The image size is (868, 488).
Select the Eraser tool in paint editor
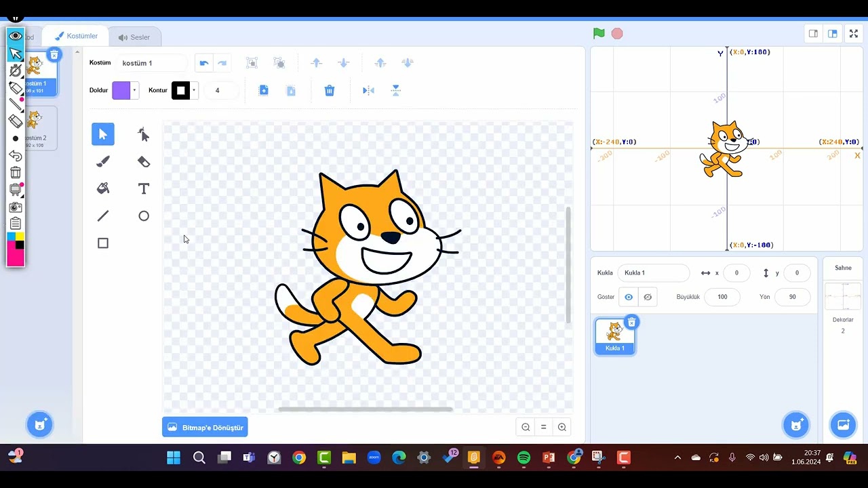(144, 161)
